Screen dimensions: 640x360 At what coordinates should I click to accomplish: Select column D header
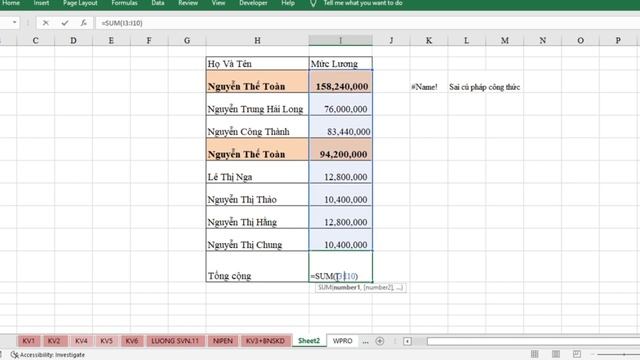73,40
